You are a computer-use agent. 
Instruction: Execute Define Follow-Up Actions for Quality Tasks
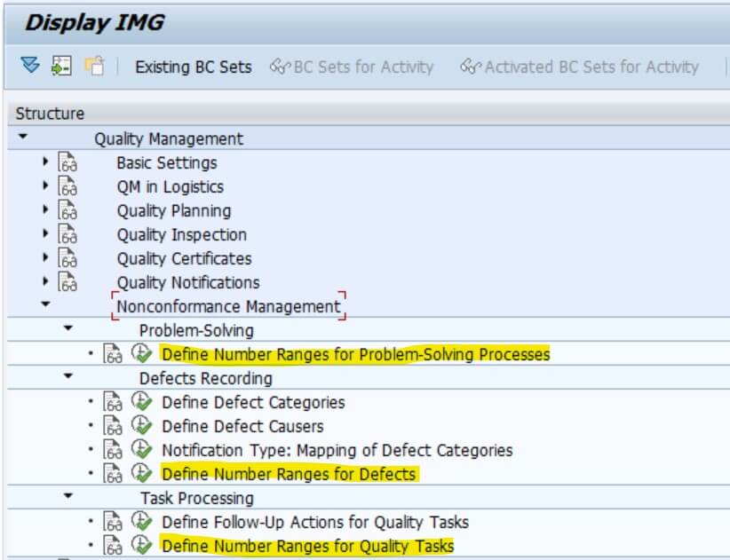tap(141, 522)
